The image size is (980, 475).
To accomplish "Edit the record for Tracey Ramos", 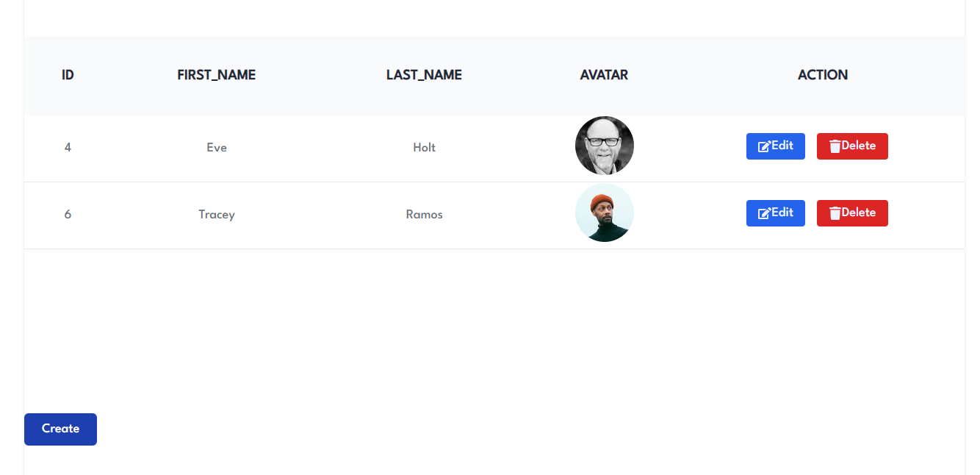I will point(776,213).
